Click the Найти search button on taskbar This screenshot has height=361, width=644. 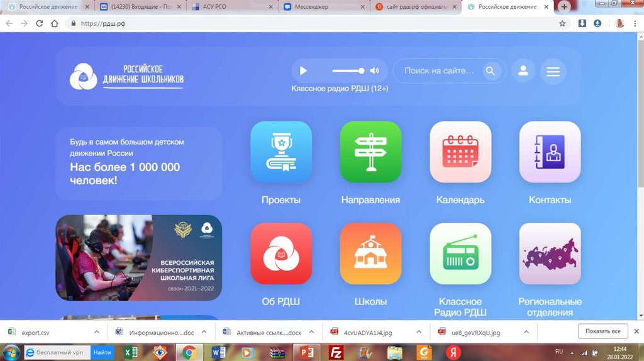[x=102, y=352]
